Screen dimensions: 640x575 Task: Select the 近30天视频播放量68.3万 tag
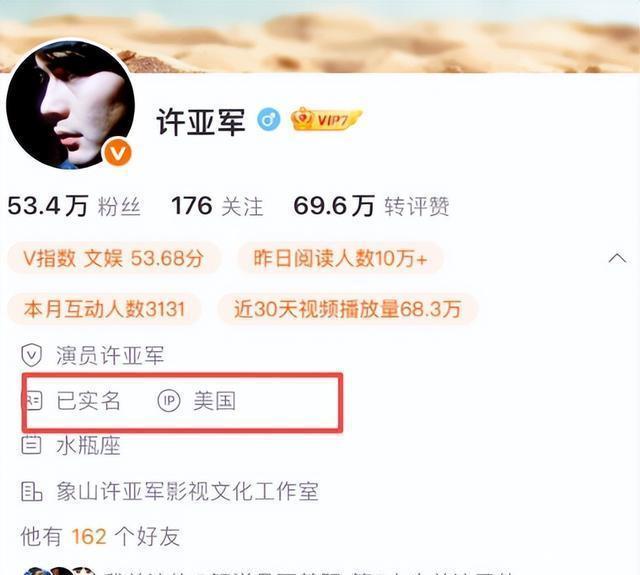pyautogui.click(x=348, y=309)
